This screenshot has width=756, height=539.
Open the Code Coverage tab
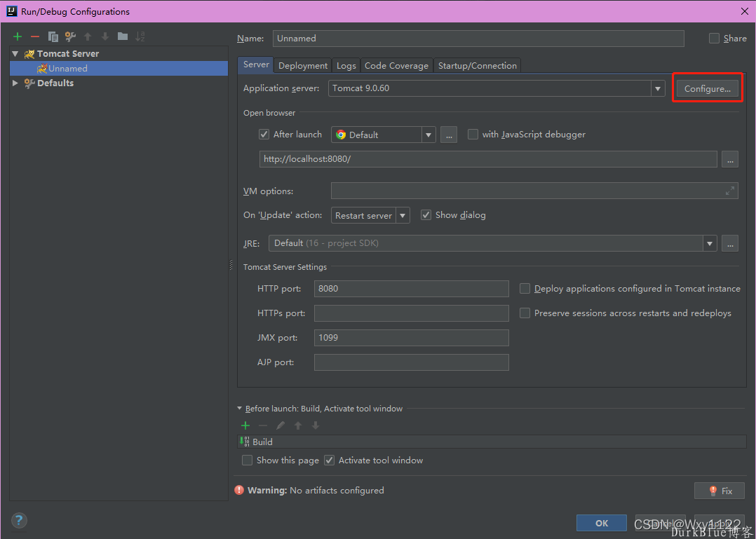396,65
